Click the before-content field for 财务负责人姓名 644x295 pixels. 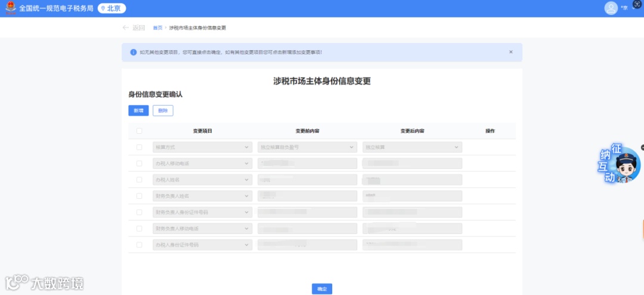tap(307, 196)
